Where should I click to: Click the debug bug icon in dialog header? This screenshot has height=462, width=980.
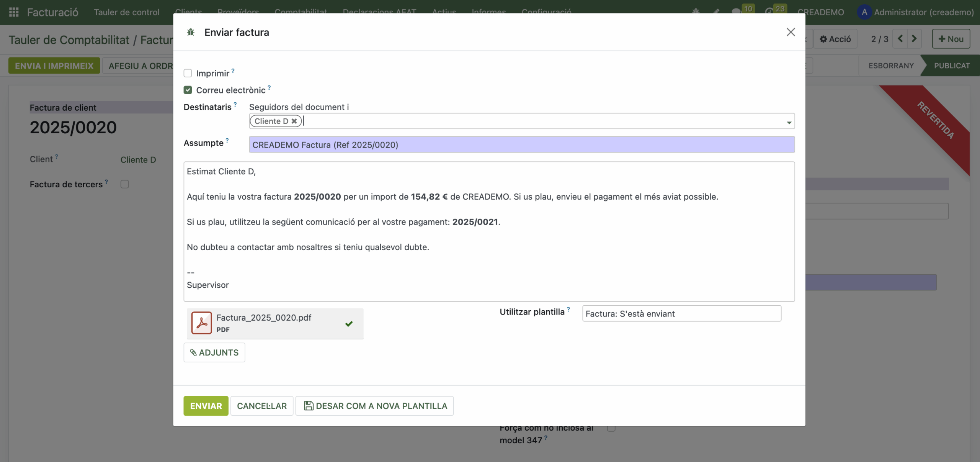(x=191, y=32)
